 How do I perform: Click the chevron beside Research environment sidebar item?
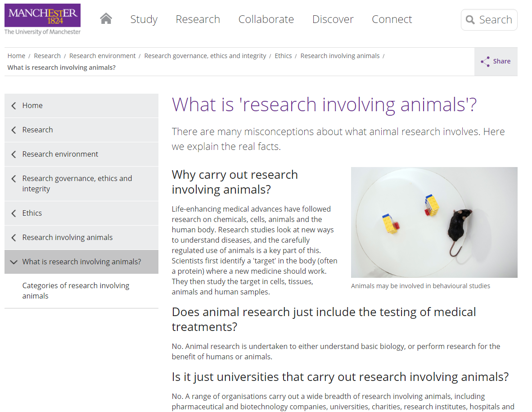tap(14, 154)
